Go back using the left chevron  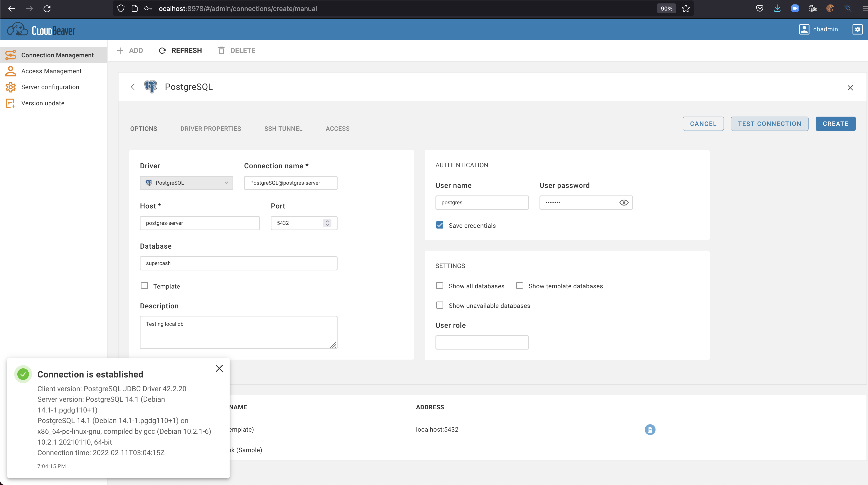[x=133, y=87]
